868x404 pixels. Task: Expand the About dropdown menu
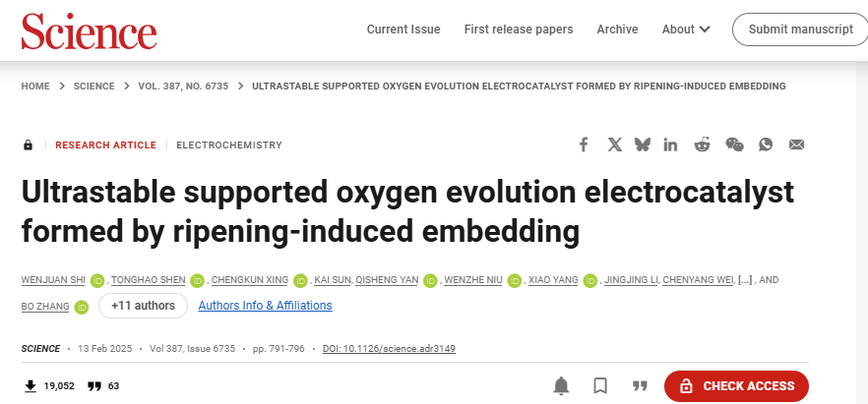click(x=686, y=29)
